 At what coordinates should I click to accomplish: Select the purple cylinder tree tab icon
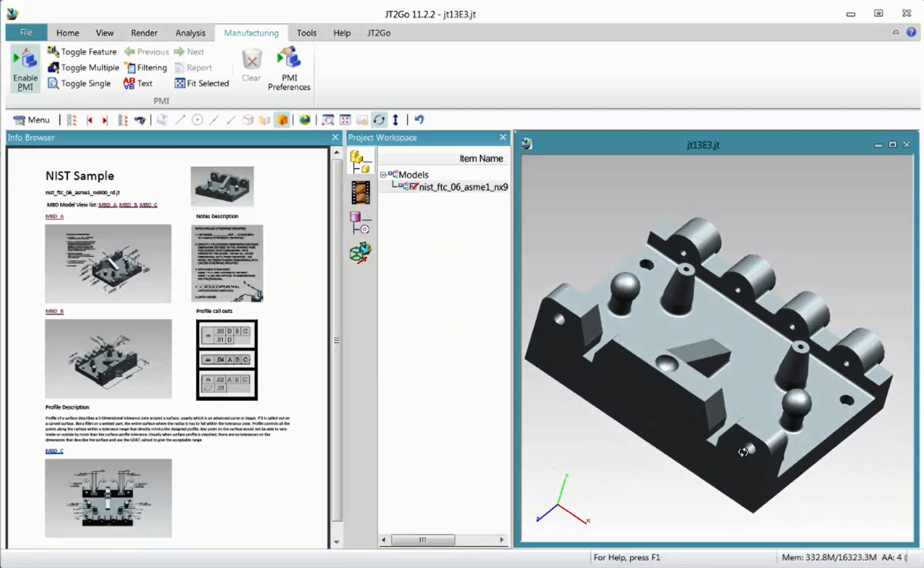coord(361,222)
